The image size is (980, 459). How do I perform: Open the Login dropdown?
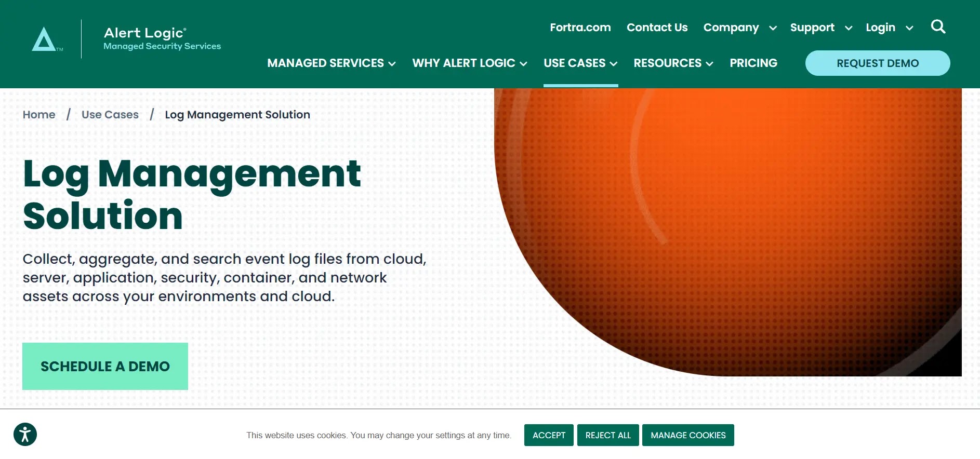pos(889,28)
